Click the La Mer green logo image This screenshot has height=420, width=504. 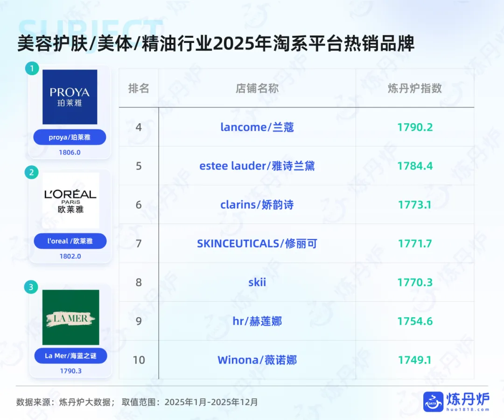(x=71, y=317)
